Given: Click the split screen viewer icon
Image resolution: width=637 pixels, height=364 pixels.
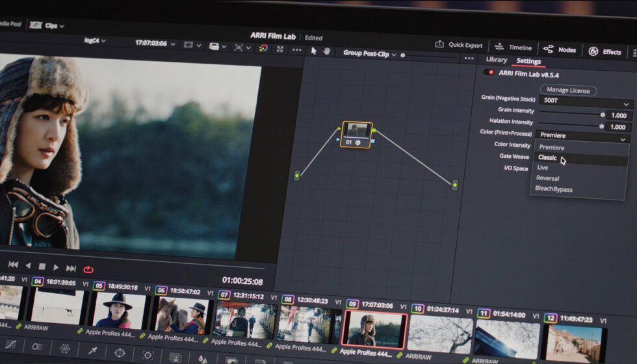Looking at the screenshot, I should tap(214, 46).
